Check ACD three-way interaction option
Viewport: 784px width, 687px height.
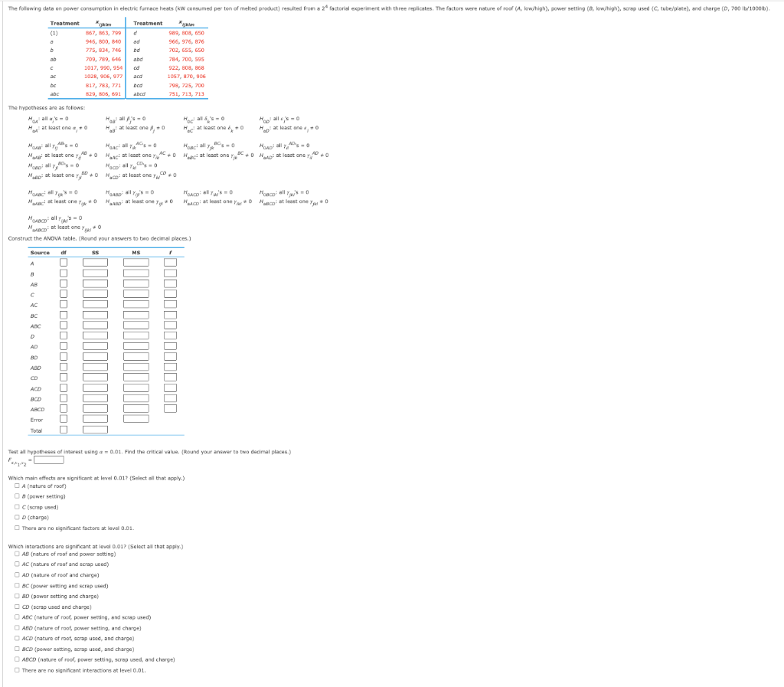point(17,638)
